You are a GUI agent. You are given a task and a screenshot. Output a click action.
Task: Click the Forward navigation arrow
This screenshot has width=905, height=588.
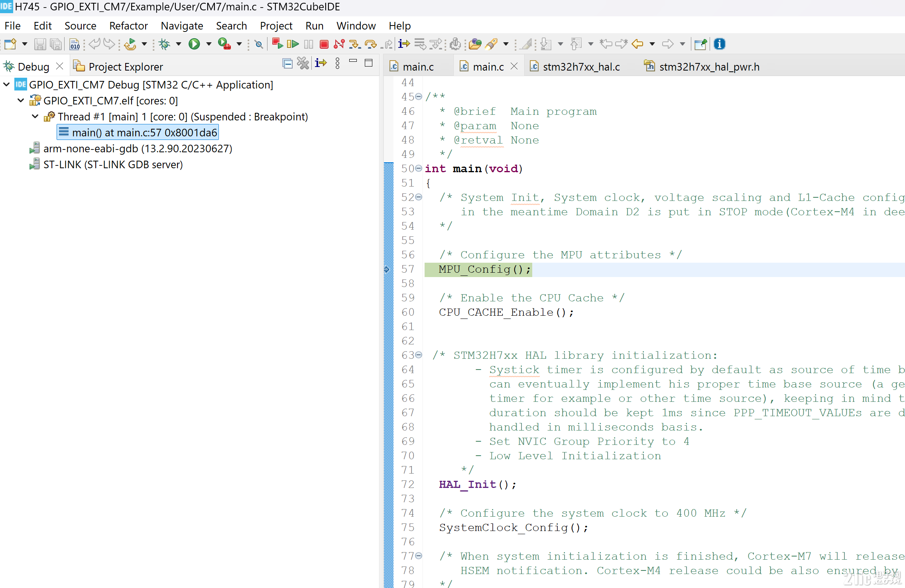click(668, 44)
